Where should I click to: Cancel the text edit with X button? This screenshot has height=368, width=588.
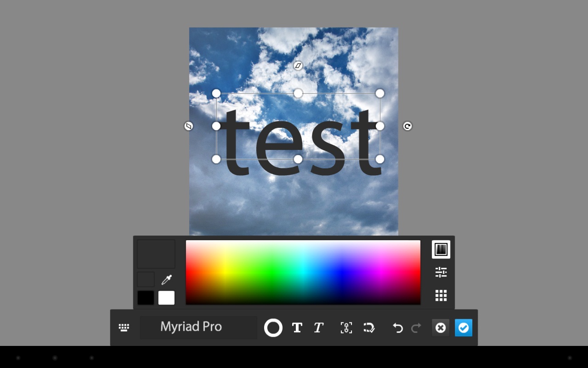[440, 328]
